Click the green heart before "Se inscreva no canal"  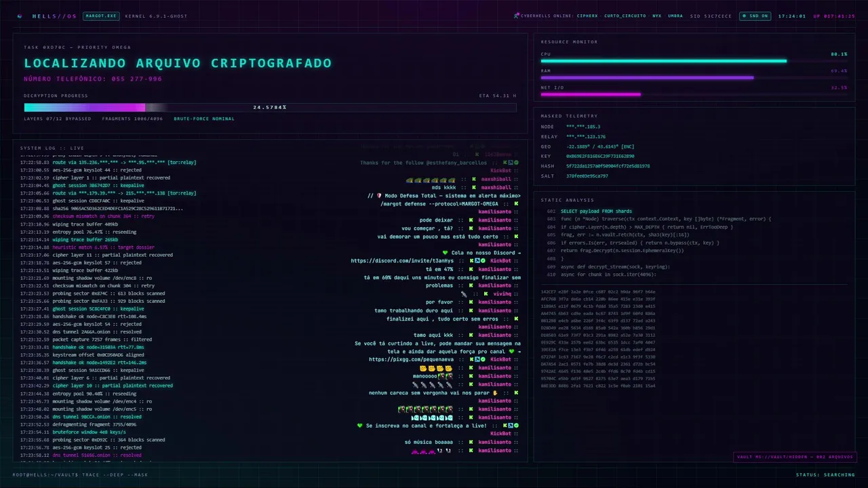pyautogui.click(x=360, y=426)
